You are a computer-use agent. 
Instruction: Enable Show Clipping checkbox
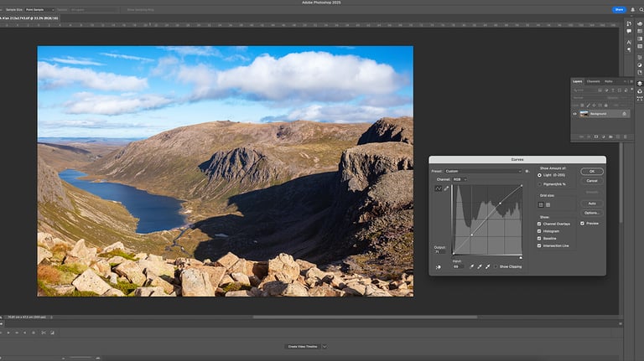click(496, 266)
